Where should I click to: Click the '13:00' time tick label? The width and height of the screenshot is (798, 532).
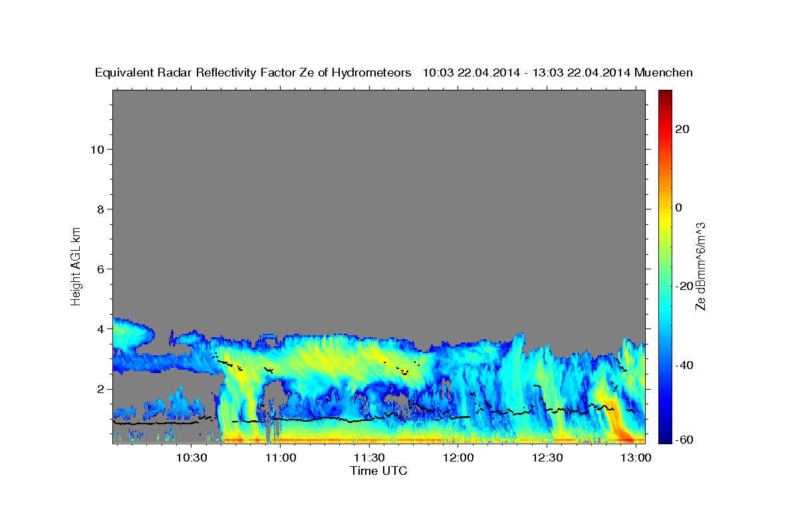coord(636,458)
